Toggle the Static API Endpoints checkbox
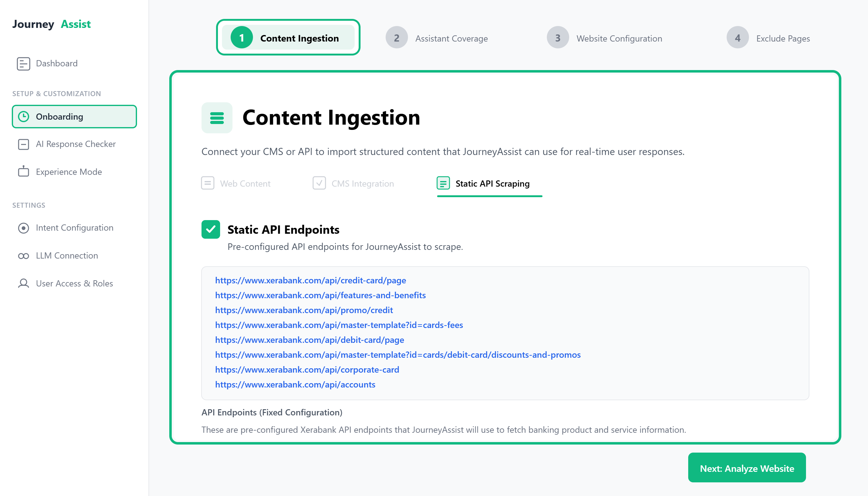Screen dimensions: 868x496 point(210,230)
